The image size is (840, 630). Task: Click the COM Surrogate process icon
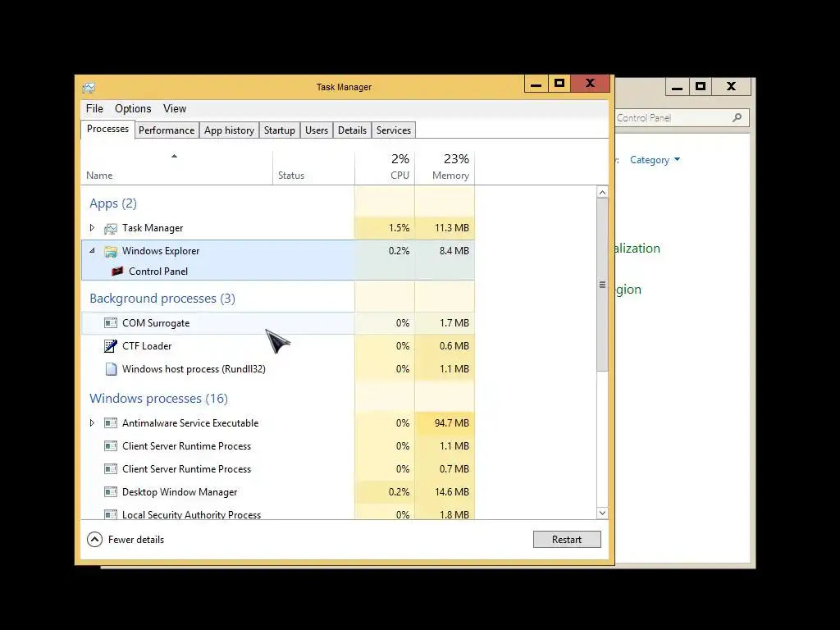coord(111,323)
